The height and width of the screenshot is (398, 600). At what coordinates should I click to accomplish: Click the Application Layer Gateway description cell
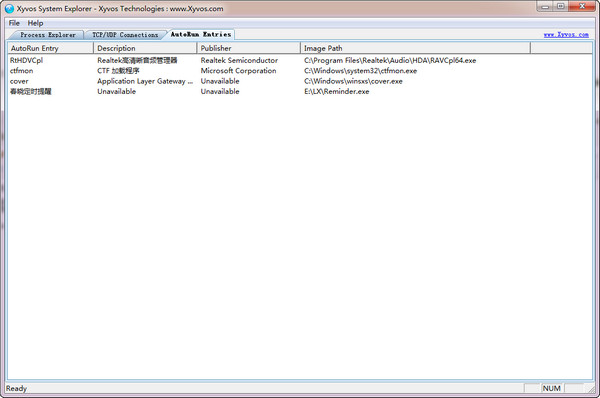point(145,81)
